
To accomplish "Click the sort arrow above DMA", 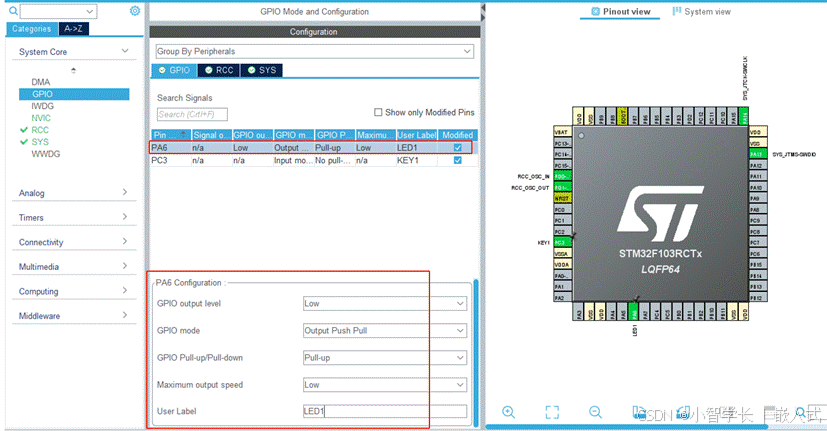I will (x=73, y=70).
